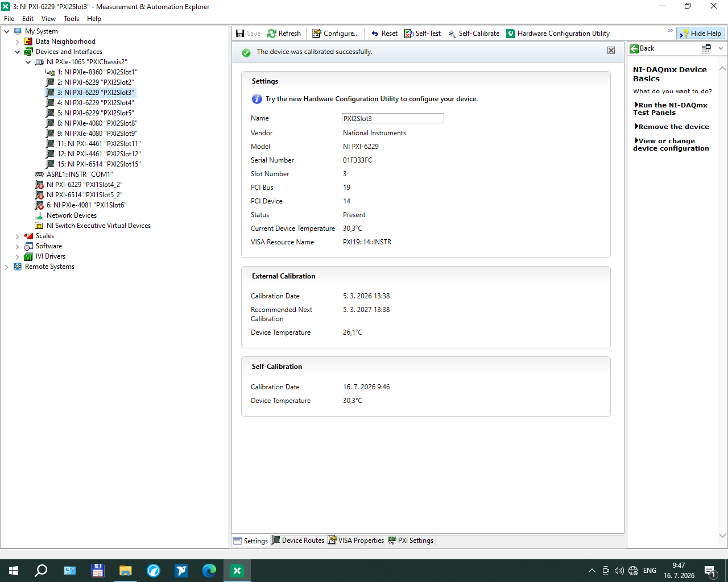Toggle Hide Help button
Viewport: 728px width, 582px height.
click(x=701, y=34)
